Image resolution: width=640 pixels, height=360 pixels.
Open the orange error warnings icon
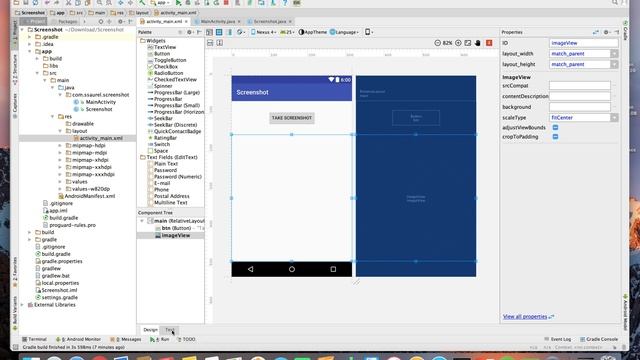[x=489, y=43]
